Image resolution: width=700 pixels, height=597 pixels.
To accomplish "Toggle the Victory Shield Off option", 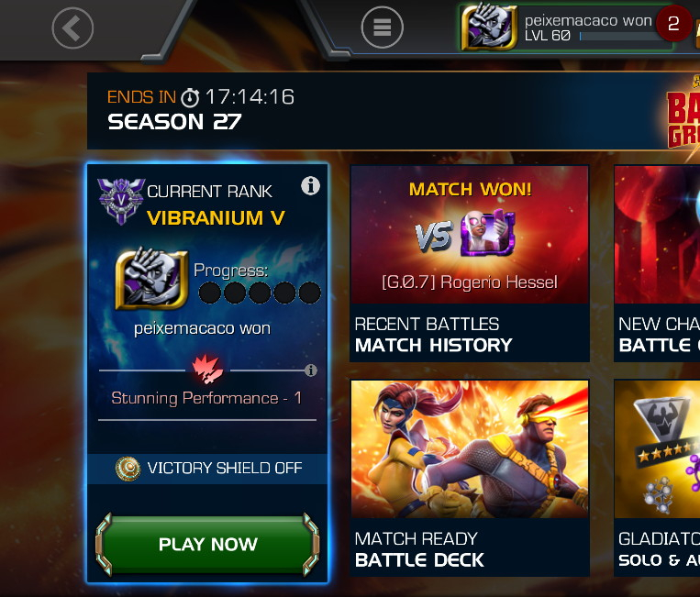I will point(207,469).
